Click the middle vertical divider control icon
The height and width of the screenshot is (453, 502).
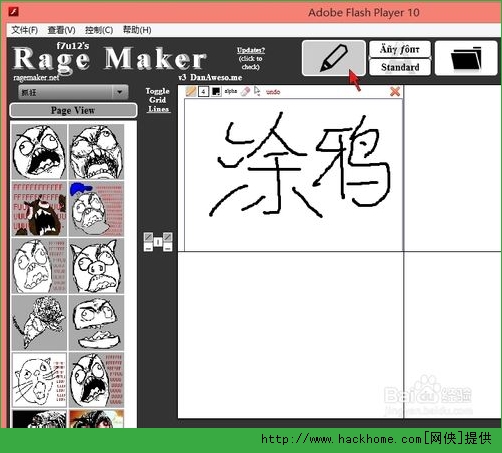158,242
